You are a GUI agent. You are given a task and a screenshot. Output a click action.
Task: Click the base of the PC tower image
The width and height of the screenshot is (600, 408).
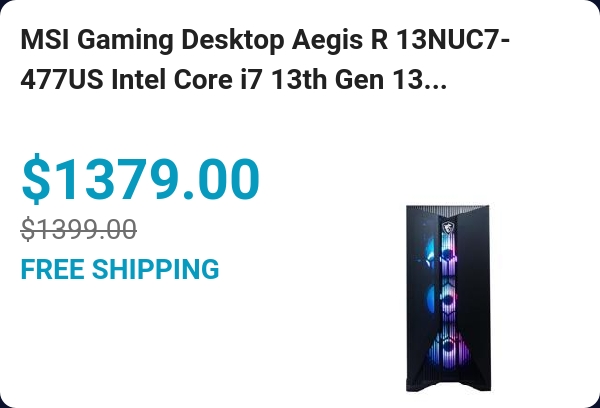(447, 386)
